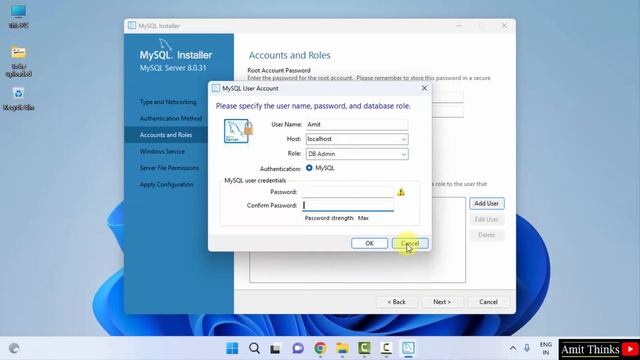Close the MySQL User Account dialog
This screenshot has width=640, height=360.
click(x=424, y=88)
